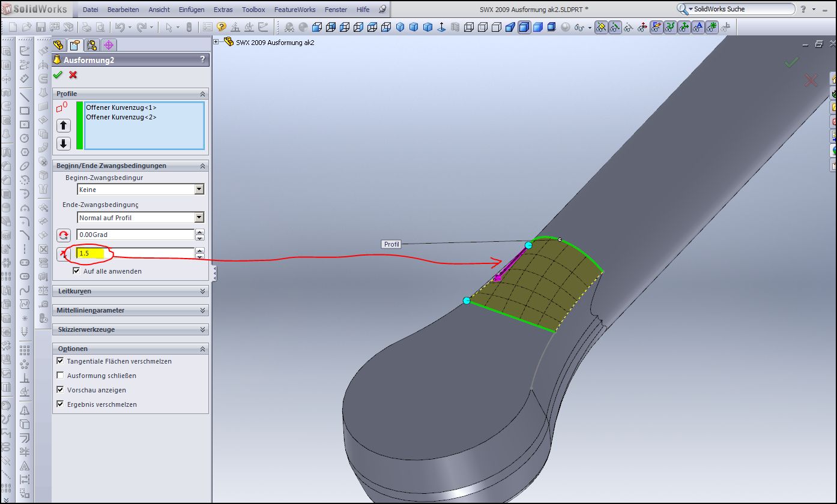
Task: Move selected profile down with arrow button
Action: 64,143
